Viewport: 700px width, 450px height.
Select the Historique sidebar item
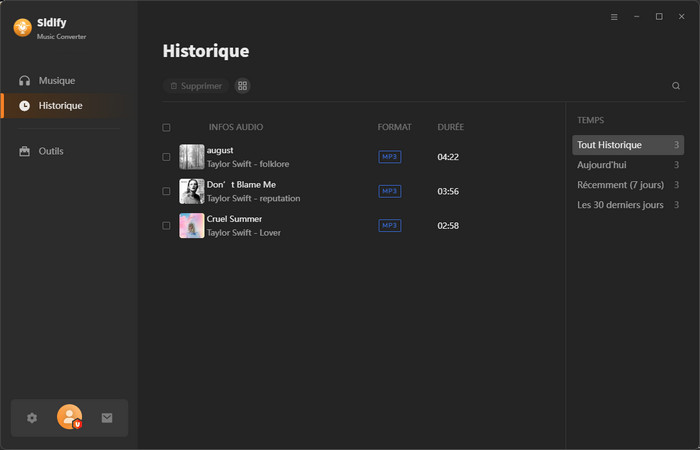(x=60, y=105)
